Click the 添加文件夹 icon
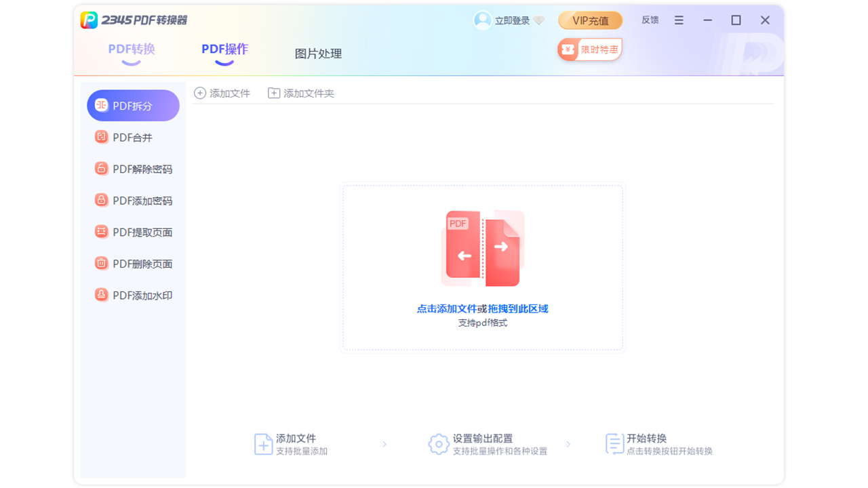The height and width of the screenshot is (488, 868). click(274, 93)
